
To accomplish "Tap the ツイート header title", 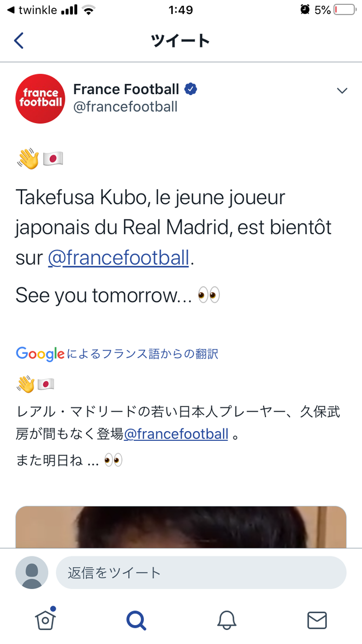I will pos(181,41).
